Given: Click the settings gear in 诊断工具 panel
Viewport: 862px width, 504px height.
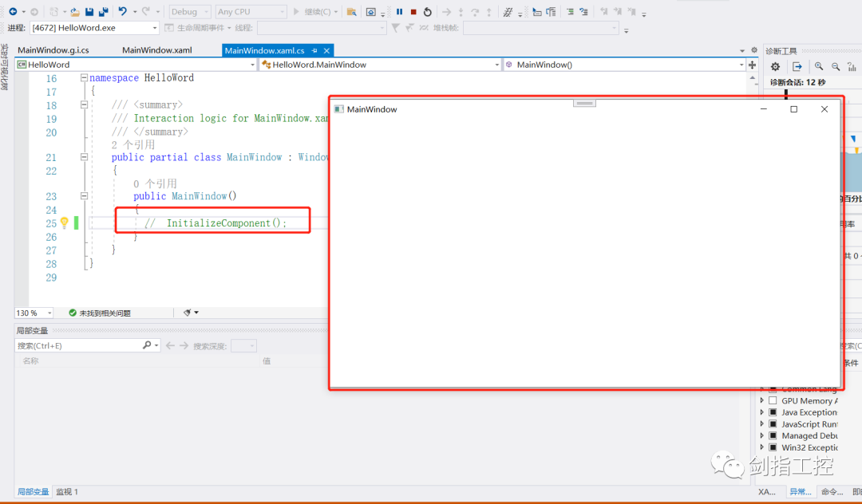Looking at the screenshot, I should click(773, 67).
